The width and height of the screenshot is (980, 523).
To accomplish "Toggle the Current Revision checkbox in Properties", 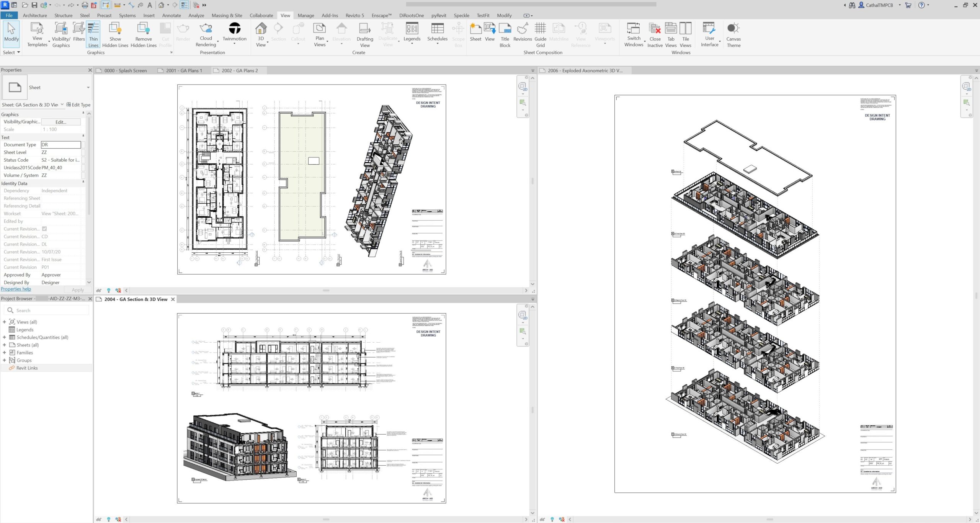I will pos(44,229).
